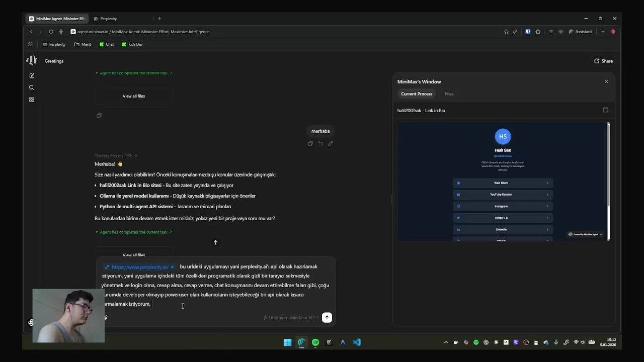The width and height of the screenshot is (644, 362).
Task: Click the Instagram link in preview
Action: [503, 206]
